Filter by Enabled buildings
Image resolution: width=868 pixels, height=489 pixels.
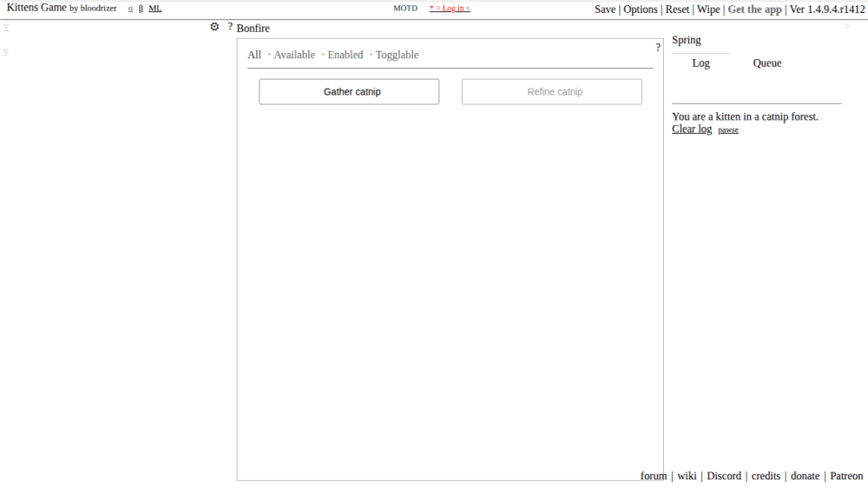click(x=345, y=55)
